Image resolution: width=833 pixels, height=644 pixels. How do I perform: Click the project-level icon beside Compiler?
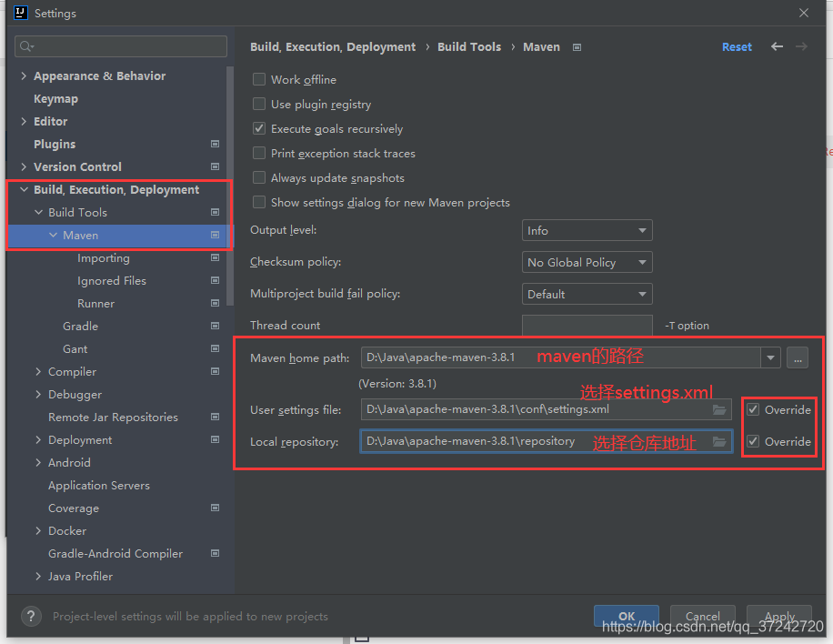coord(216,371)
